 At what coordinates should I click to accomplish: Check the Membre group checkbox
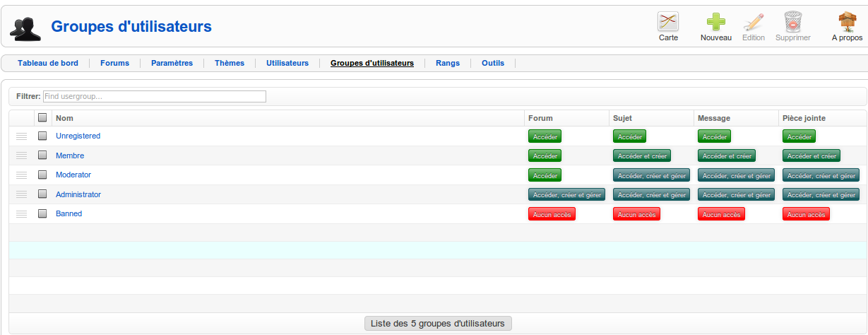tap(42, 155)
